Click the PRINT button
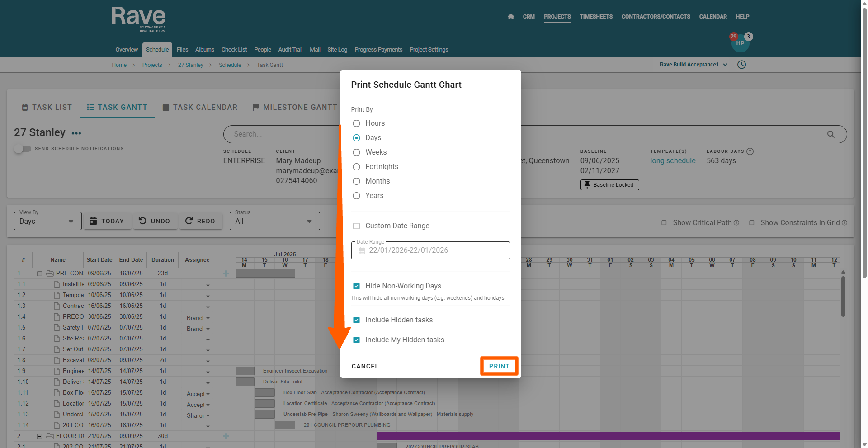 tap(499, 366)
